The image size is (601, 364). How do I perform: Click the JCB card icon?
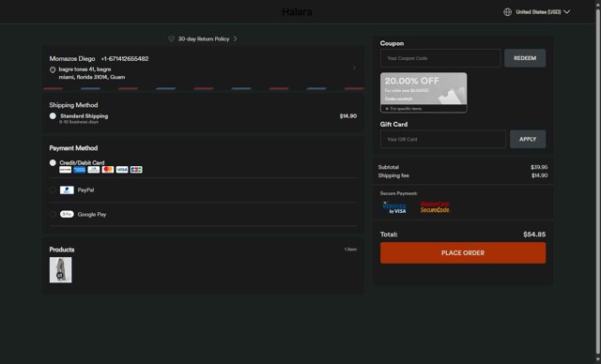(136, 170)
